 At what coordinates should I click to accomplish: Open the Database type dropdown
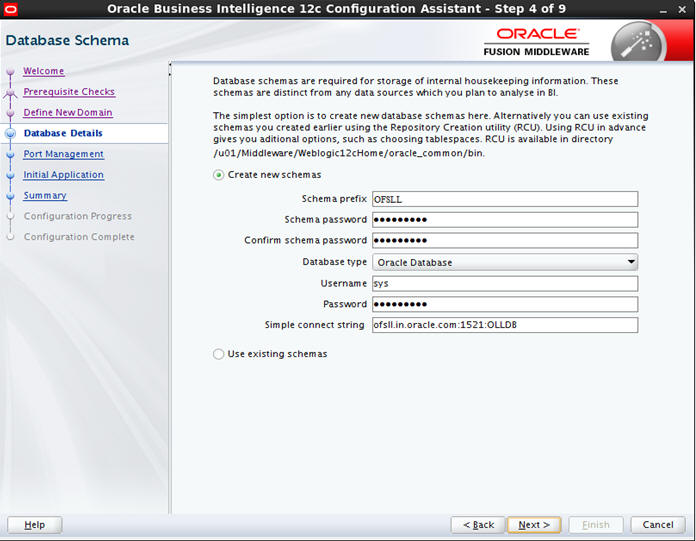[505, 262]
